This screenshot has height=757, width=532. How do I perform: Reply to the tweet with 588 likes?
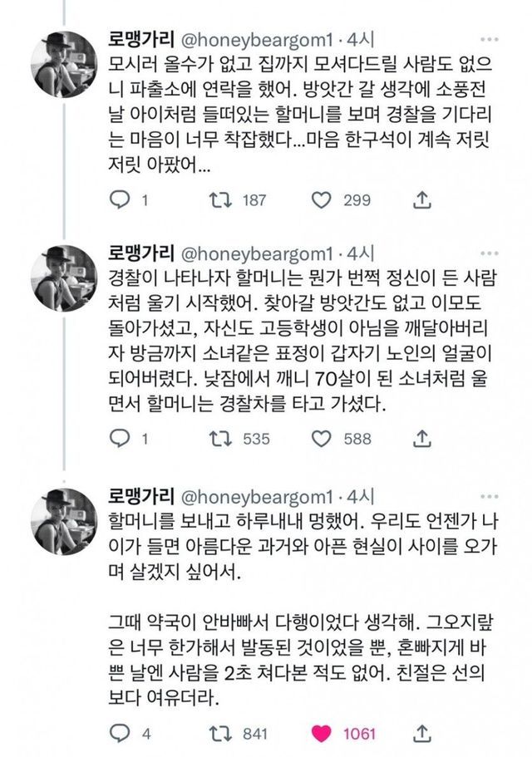[x=121, y=437]
